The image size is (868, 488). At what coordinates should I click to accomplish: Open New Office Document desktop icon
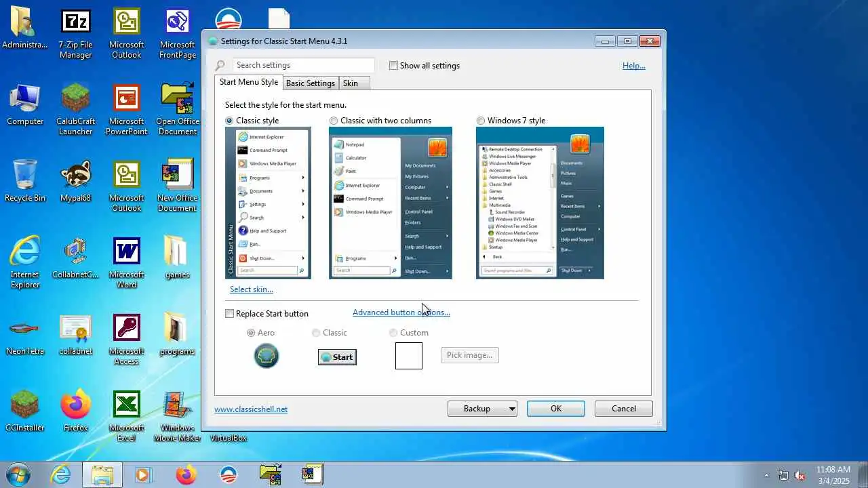pyautogui.click(x=178, y=186)
